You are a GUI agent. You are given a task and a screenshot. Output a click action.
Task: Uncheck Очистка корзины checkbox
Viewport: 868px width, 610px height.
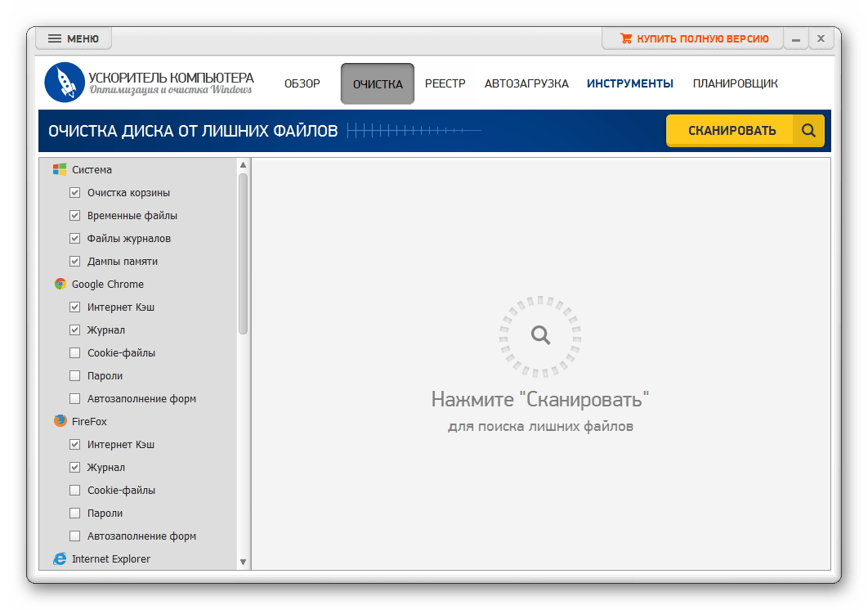coord(74,193)
